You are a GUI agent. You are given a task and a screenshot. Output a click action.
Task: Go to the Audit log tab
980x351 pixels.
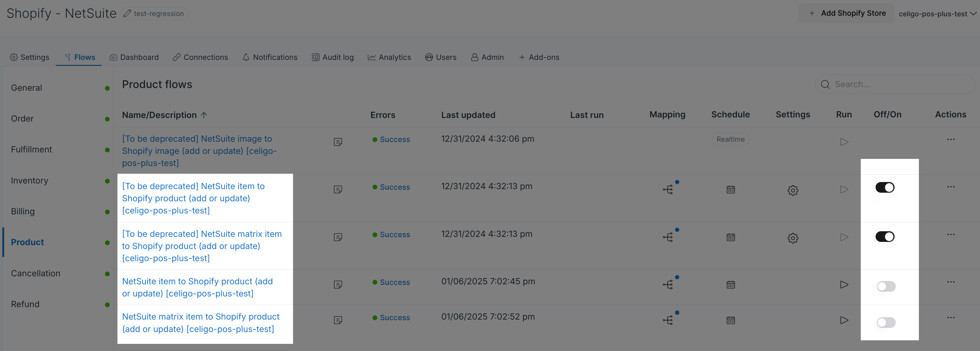[x=333, y=58]
